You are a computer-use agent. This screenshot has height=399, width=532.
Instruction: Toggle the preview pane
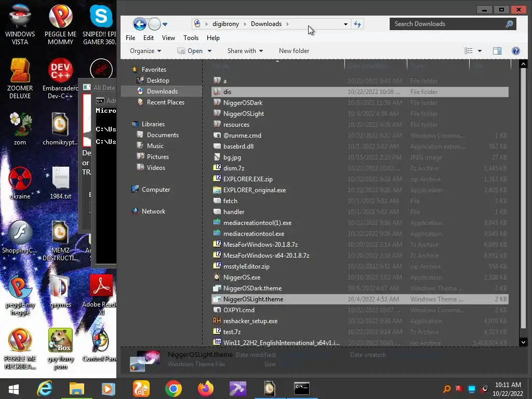(x=497, y=51)
